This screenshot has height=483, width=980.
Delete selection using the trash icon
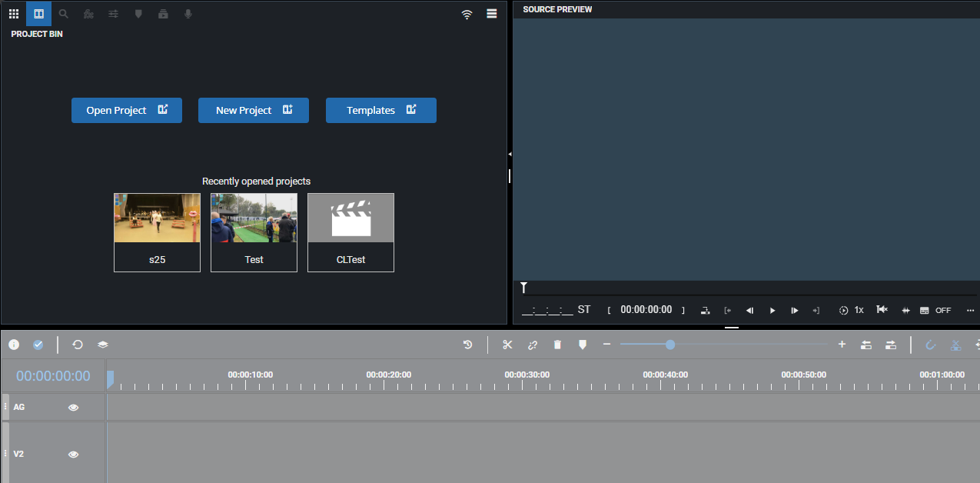point(557,345)
